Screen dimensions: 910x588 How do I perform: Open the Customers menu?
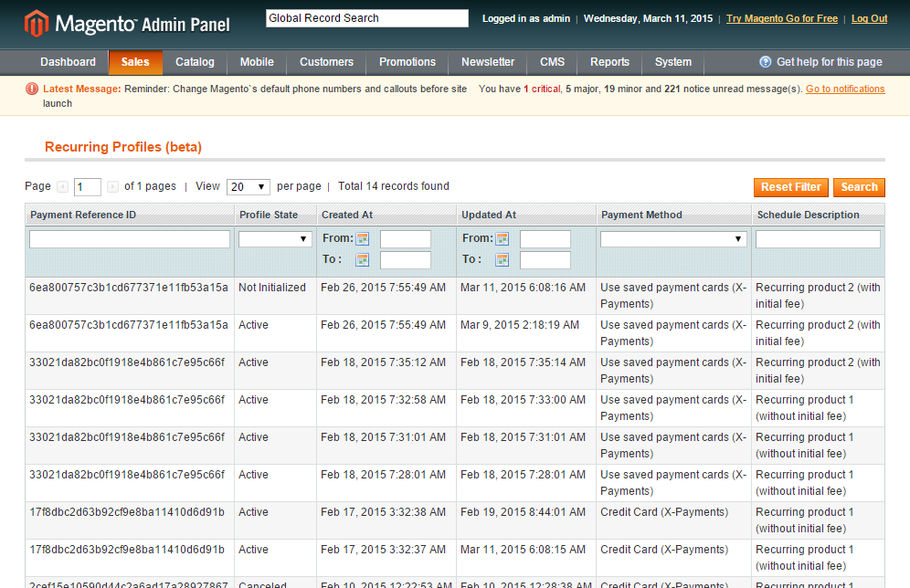tap(327, 62)
